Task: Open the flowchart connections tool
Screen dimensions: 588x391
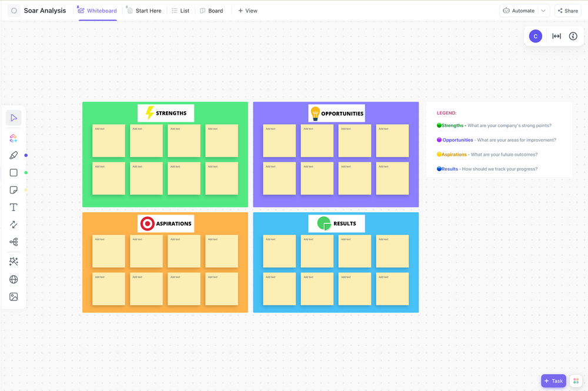Action: [14, 242]
